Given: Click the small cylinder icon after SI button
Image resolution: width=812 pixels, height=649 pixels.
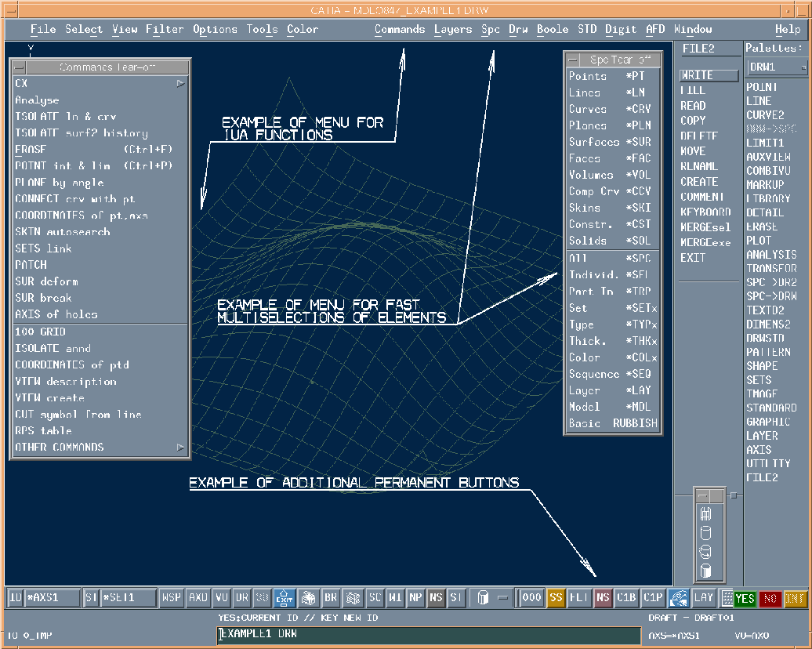Looking at the screenshot, I should pos(483,598).
